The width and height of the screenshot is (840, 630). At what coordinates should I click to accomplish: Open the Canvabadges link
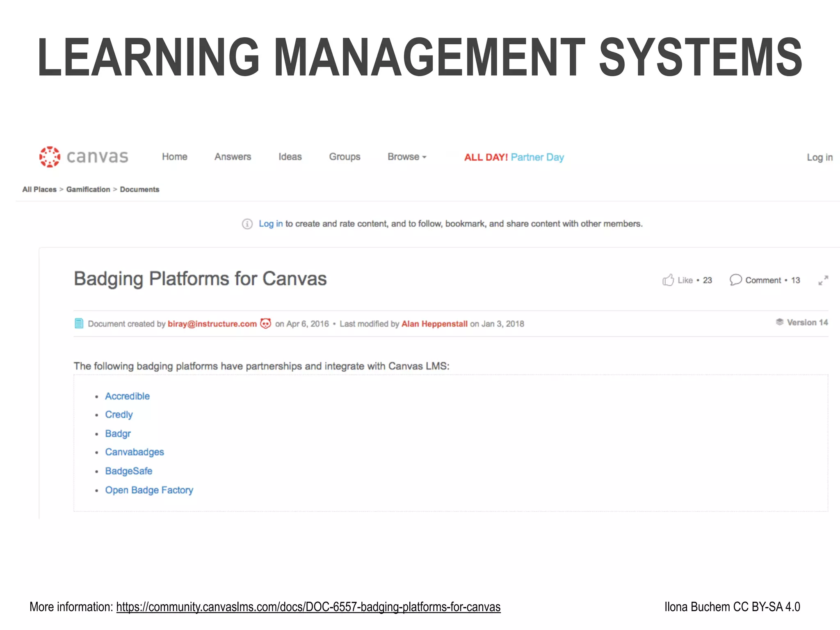pyautogui.click(x=135, y=452)
